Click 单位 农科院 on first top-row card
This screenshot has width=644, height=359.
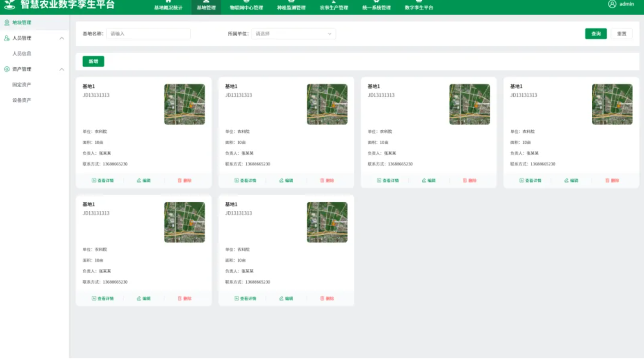pyautogui.click(x=94, y=131)
